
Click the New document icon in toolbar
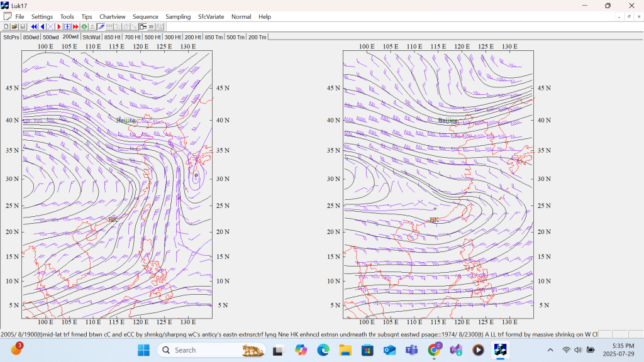(x=6, y=27)
